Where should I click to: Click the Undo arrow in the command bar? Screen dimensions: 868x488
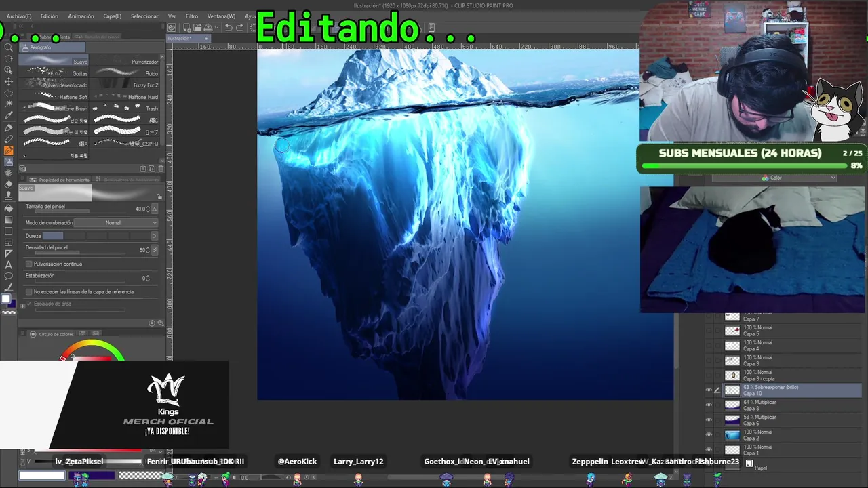coord(229,28)
